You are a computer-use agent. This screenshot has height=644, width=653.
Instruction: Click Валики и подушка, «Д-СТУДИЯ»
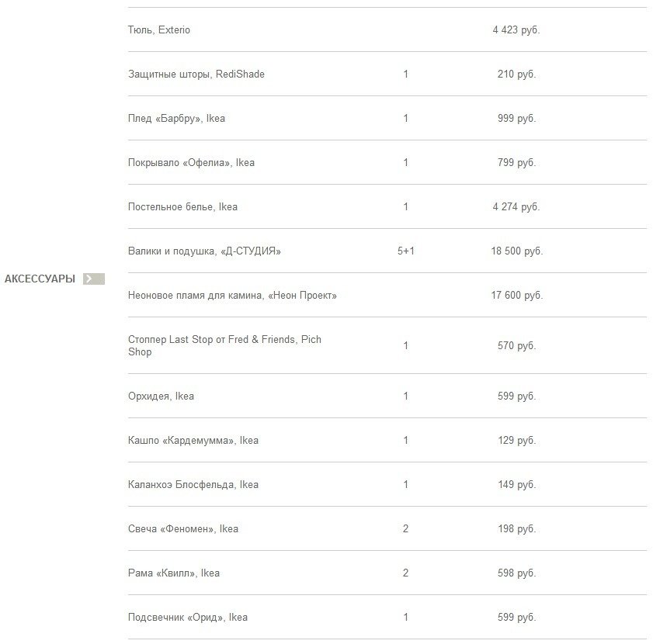(x=204, y=251)
